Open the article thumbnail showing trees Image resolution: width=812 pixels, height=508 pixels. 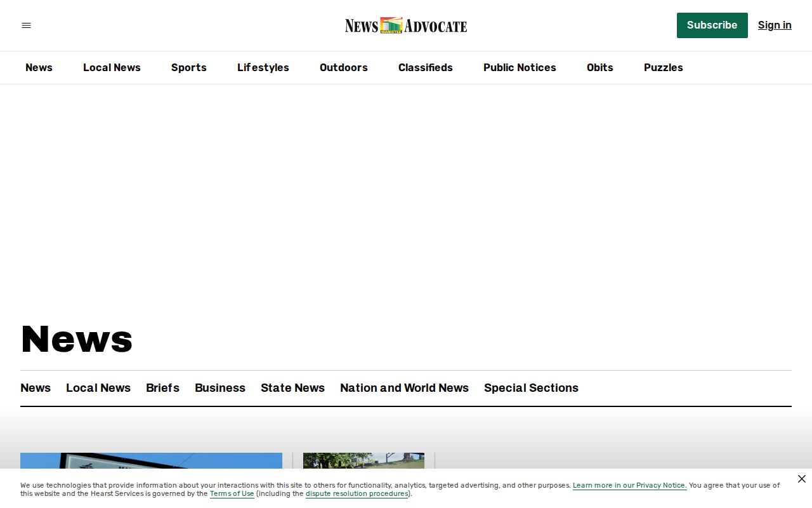pyautogui.click(x=363, y=461)
